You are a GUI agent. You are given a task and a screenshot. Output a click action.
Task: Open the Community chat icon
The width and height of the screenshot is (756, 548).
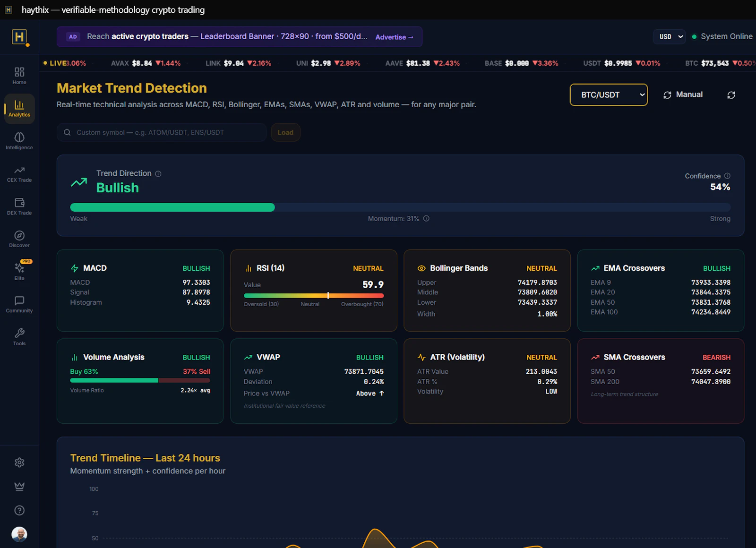pyautogui.click(x=19, y=300)
